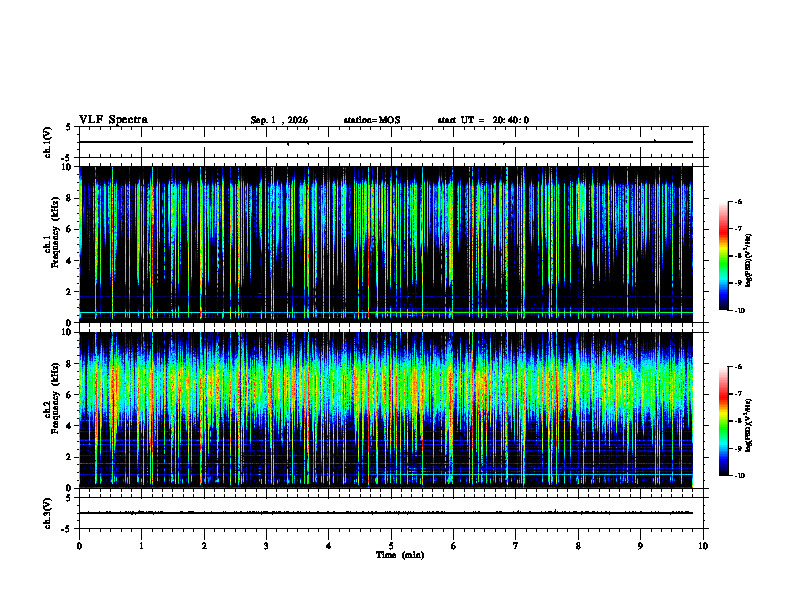Screen dimensions: 792x612
Task: Click the ch.2 spectrogram noise band near 6 kHz
Action: (x=386, y=394)
